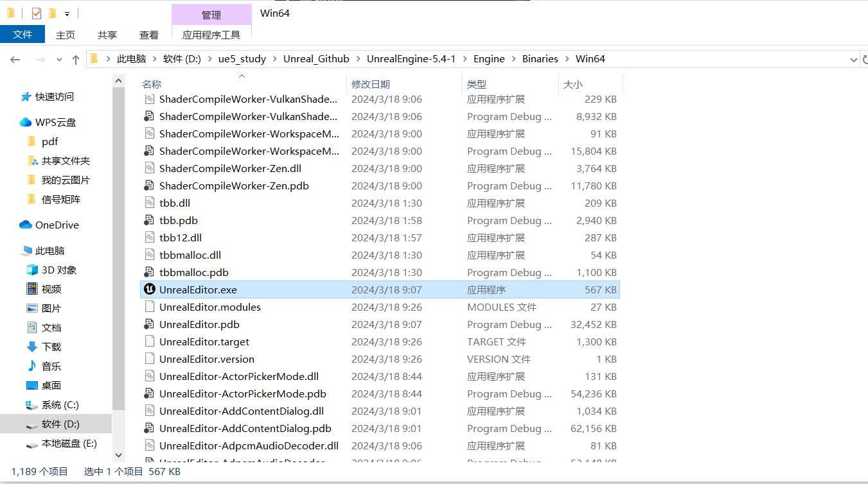Open the 文件 menu
This screenshot has width=868, height=484.
click(x=22, y=35)
